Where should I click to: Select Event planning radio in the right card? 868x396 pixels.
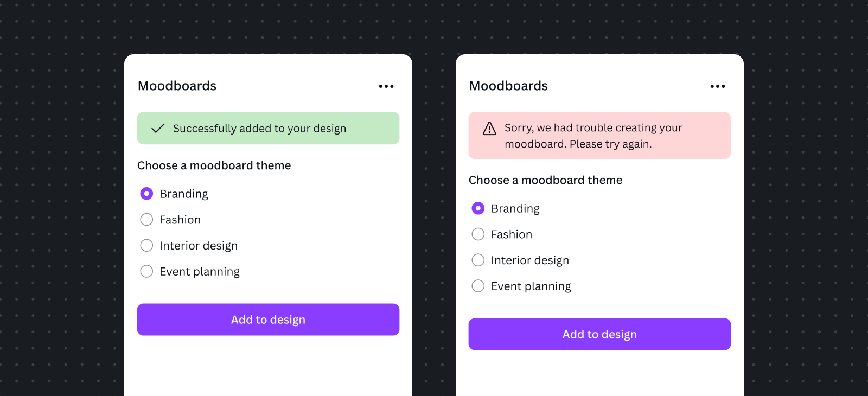(x=478, y=286)
